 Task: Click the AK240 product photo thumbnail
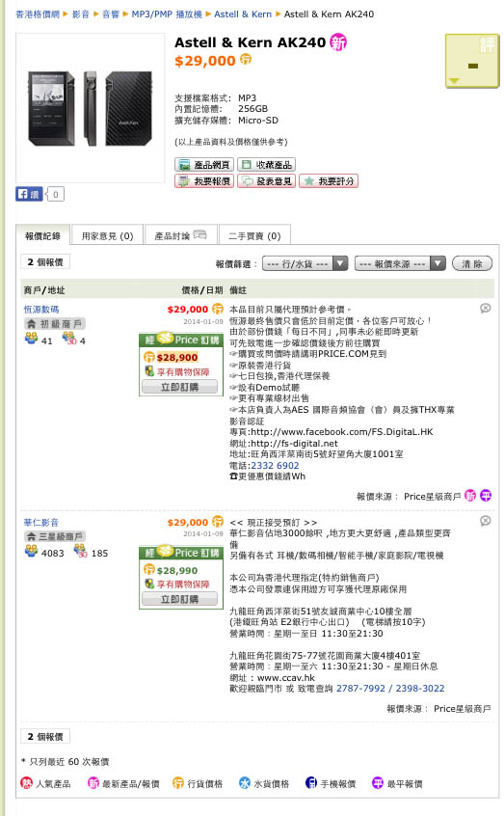click(90, 108)
